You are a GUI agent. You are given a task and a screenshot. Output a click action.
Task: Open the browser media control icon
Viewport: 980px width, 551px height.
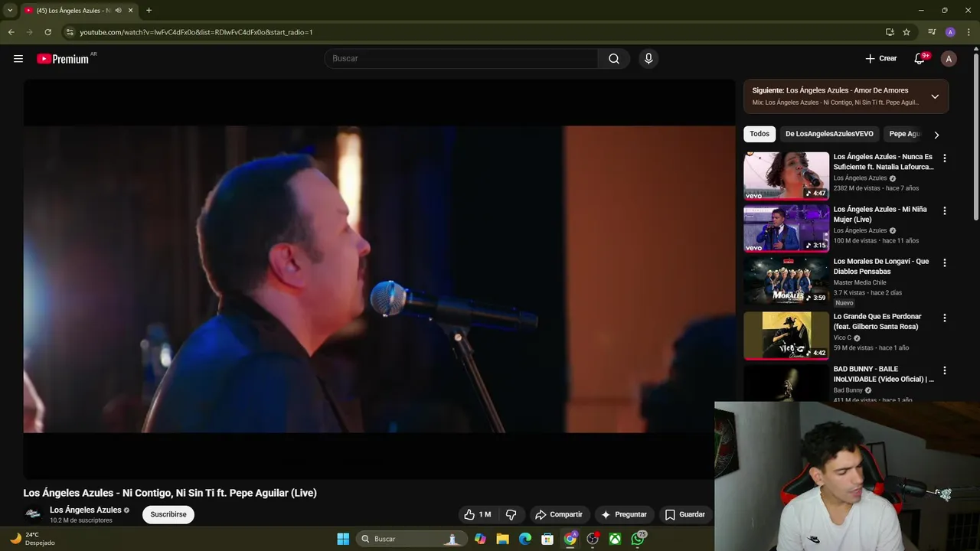[932, 32]
